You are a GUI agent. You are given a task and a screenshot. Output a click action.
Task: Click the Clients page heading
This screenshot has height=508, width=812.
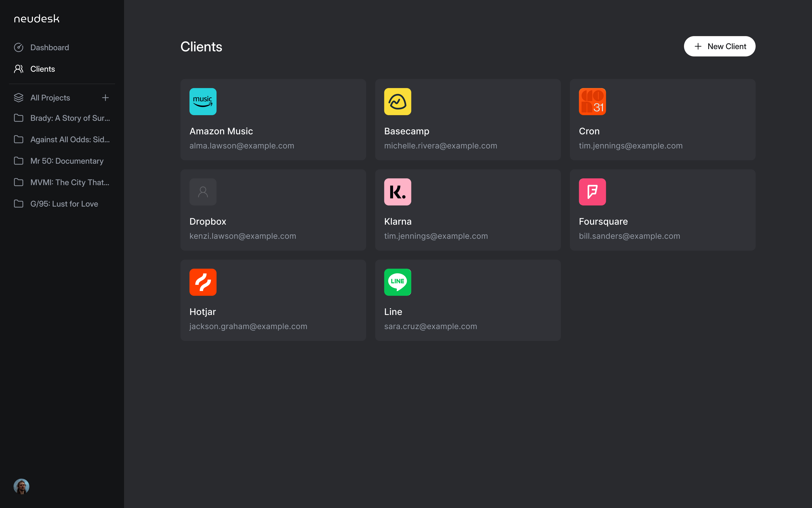[x=201, y=47]
